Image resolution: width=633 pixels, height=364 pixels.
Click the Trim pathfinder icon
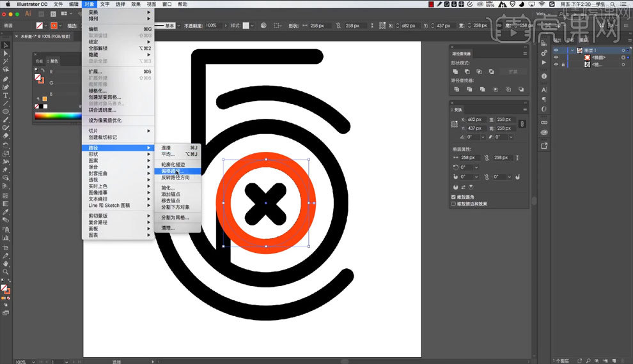point(469,89)
